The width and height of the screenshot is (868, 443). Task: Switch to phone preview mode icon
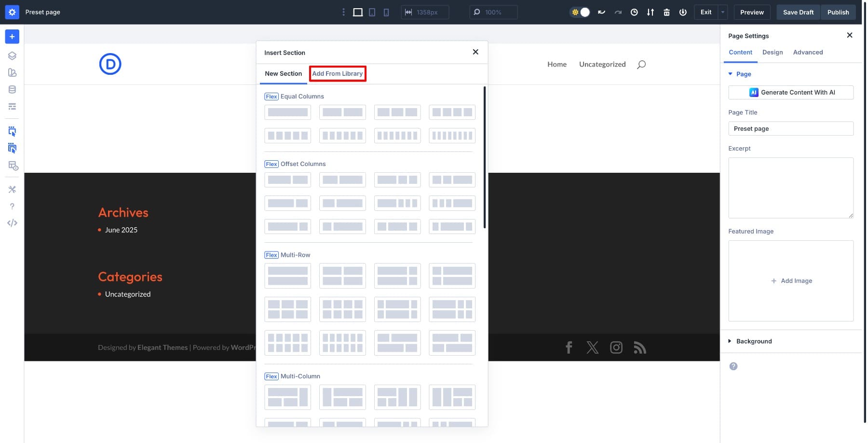pos(386,12)
